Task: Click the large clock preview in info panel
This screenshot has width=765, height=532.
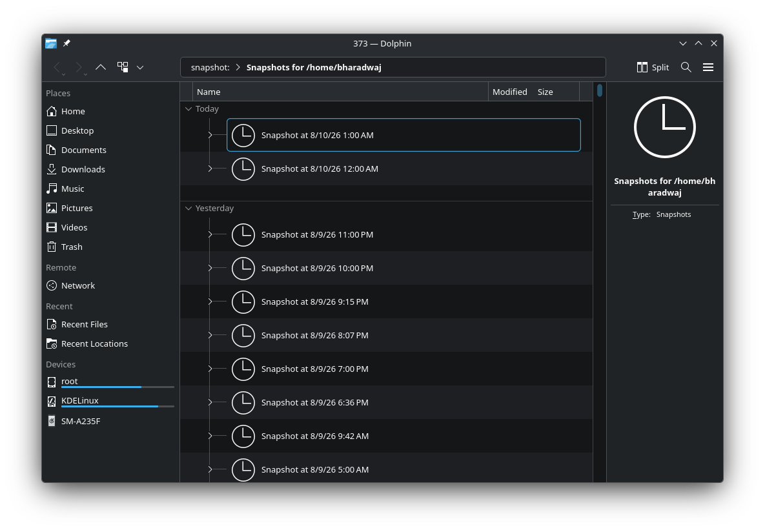Action: 664,127
